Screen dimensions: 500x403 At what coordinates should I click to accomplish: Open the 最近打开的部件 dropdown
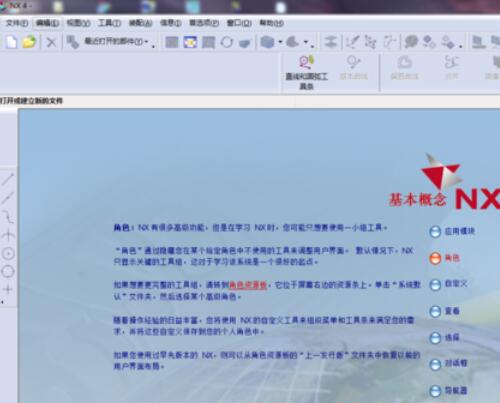click(x=146, y=42)
